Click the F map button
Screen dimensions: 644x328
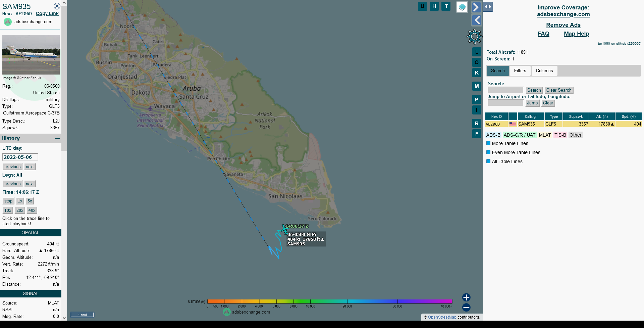click(x=477, y=134)
